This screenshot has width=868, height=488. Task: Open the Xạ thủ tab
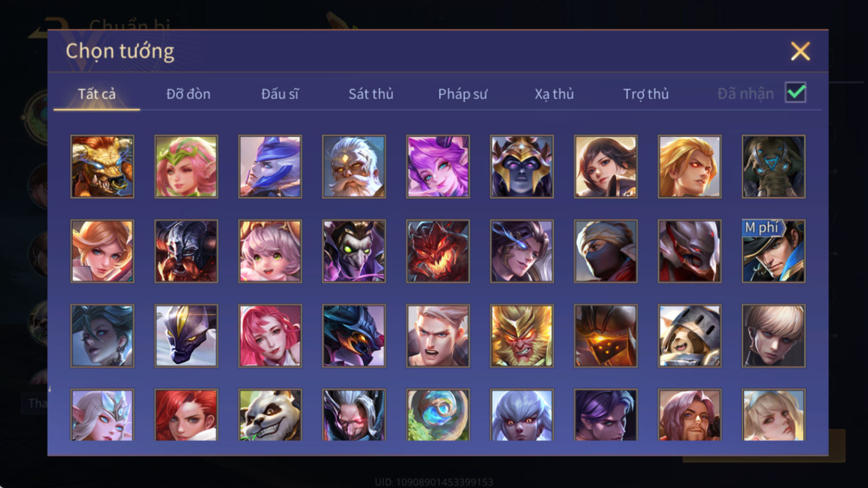554,94
